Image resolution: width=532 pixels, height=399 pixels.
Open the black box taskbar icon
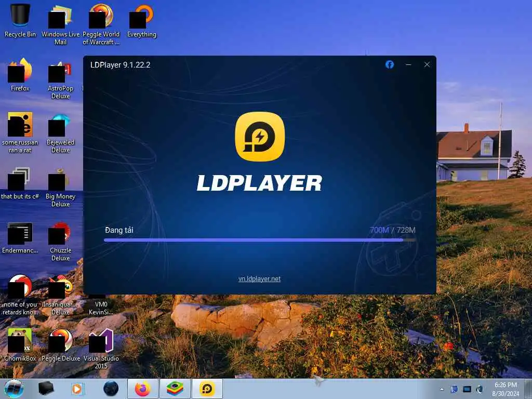[x=46, y=389]
